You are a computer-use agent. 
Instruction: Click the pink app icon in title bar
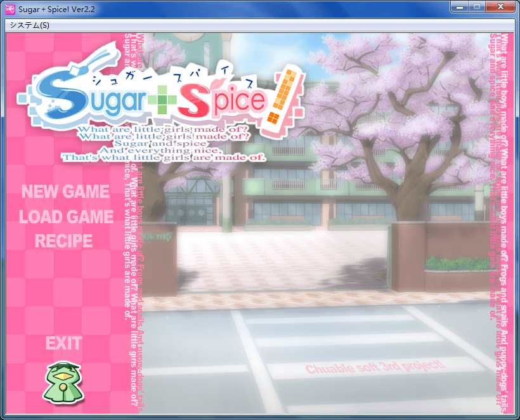(x=10, y=8)
